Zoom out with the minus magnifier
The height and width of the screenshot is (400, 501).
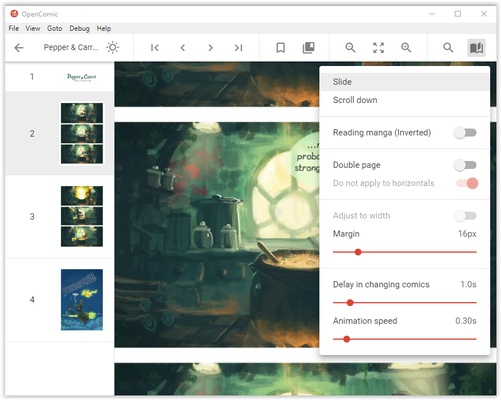350,48
